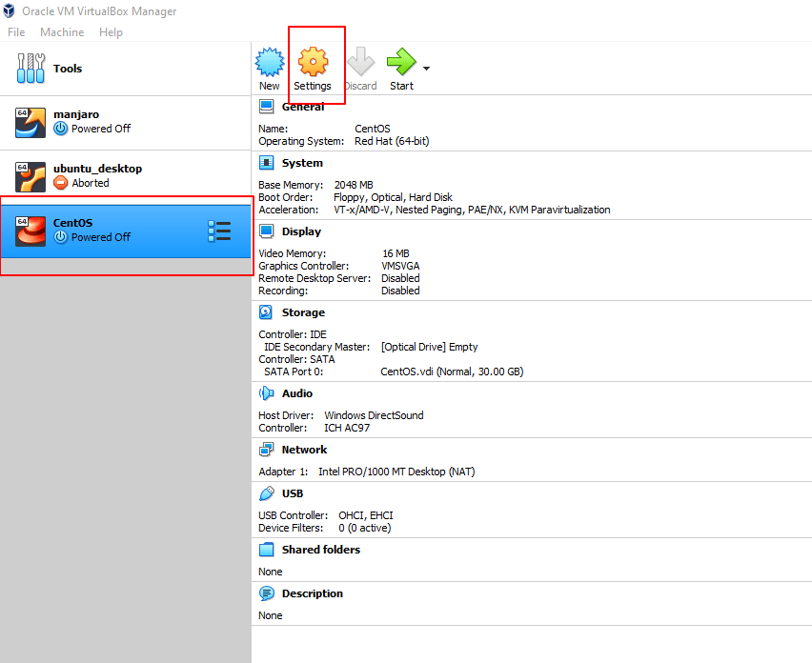This screenshot has width=812, height=663.
Task: Open the Storage section heading
Action: coord(303,312)
